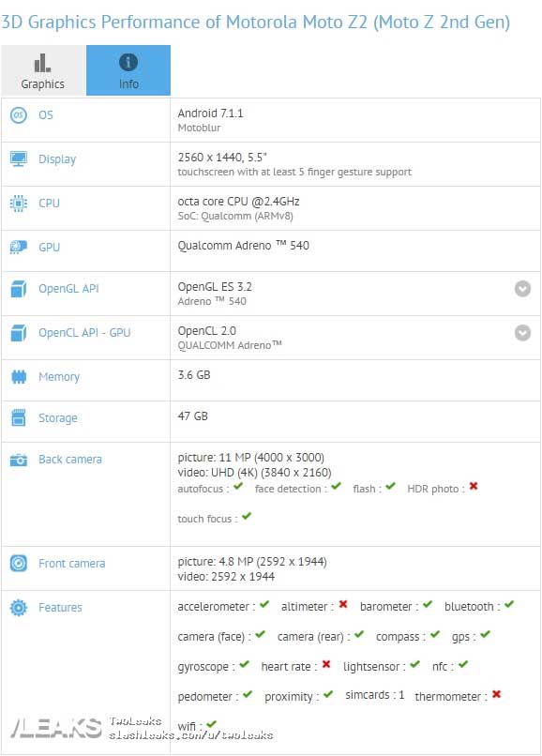Open the OpenCL API - GPU label
542x756 pixels.
(x=84, y=333)
